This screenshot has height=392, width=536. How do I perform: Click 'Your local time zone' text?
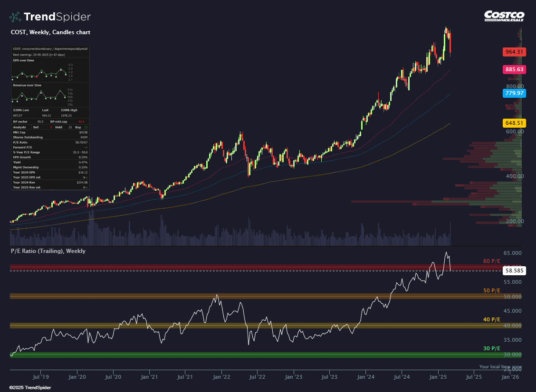coord(500,367)
